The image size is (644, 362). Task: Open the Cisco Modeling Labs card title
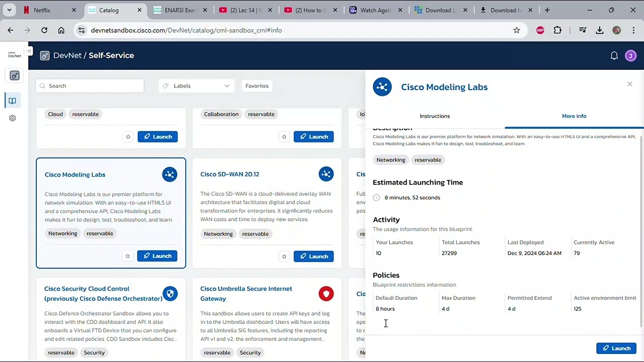[75, 174]
